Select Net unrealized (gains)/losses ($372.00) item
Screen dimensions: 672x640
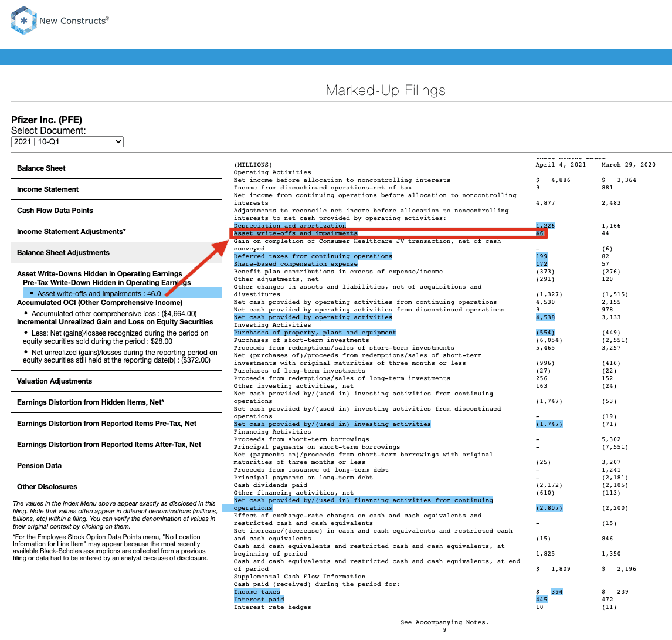click(120, 356)
